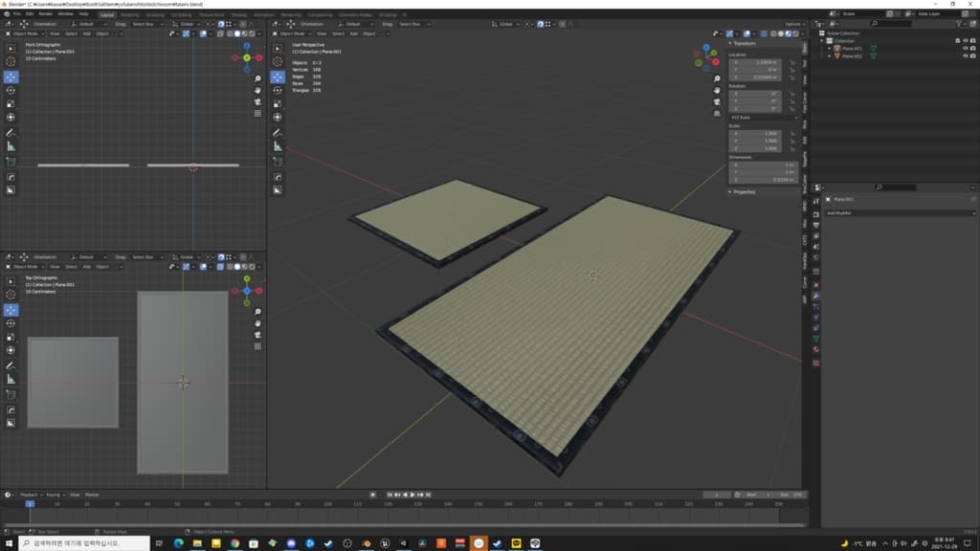Open Object Mode dropdown in main viewport
The width and height of the screenshot is (980, 551).
[295, 33]
